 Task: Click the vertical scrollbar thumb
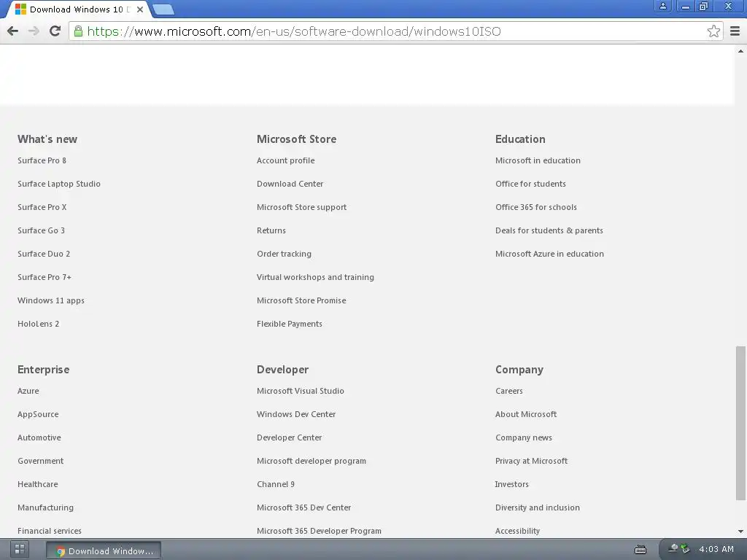[740, 424]
